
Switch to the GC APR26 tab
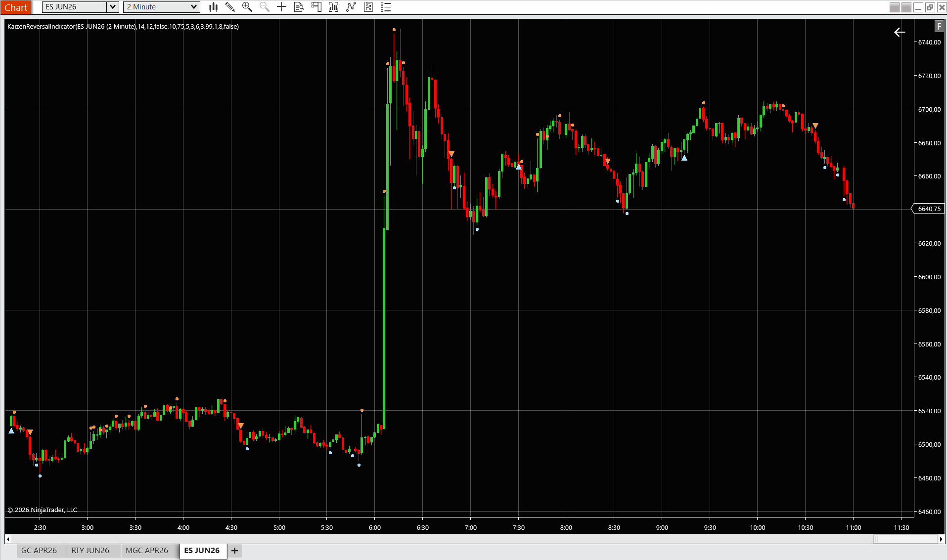[x=39, y=550]
